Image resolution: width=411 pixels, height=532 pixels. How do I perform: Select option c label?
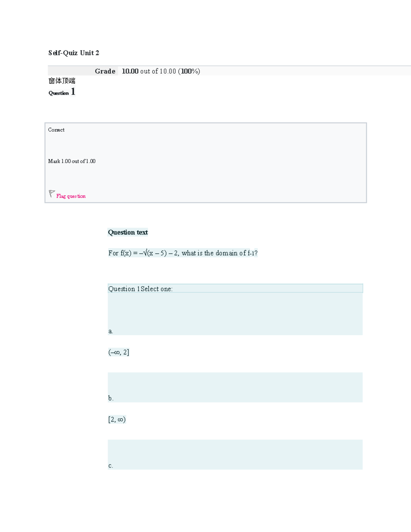[111, 466]
